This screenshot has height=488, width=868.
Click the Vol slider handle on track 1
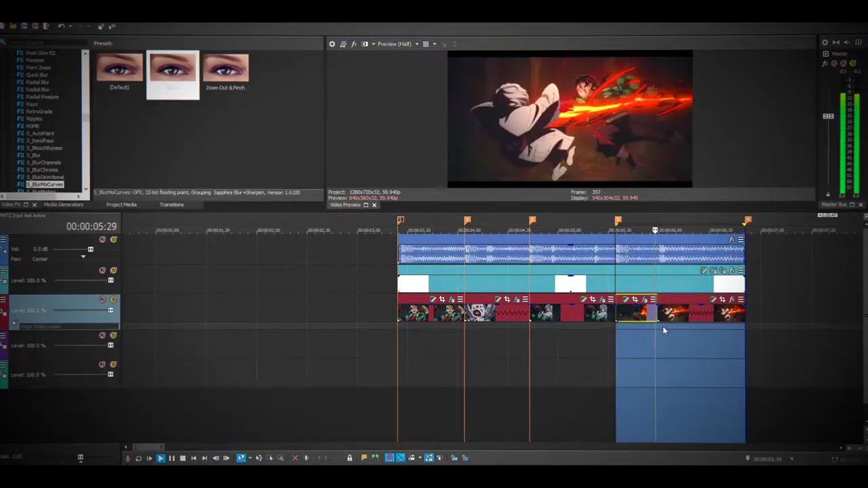coord(90,249)
